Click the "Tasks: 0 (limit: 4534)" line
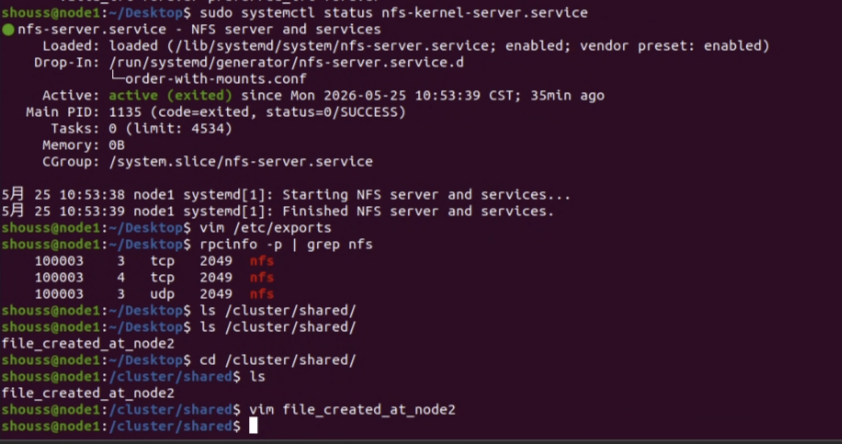 (142, 129)
